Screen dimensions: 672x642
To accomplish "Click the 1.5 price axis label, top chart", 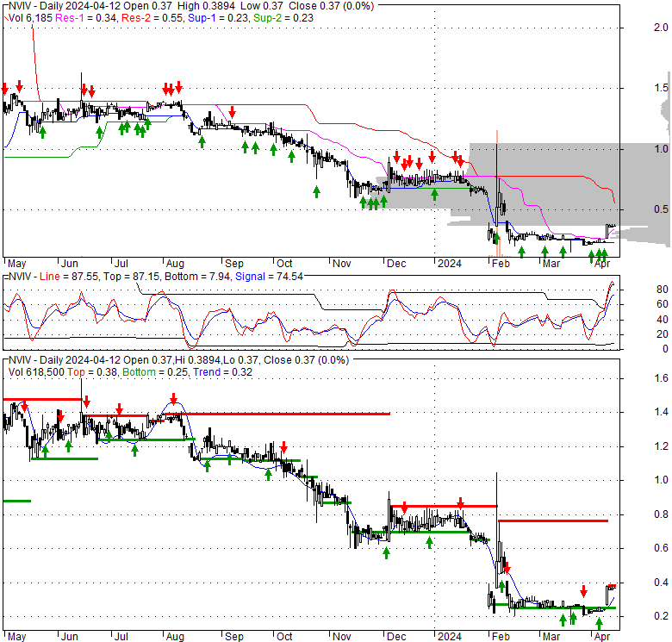I will [x=661, y=88].
